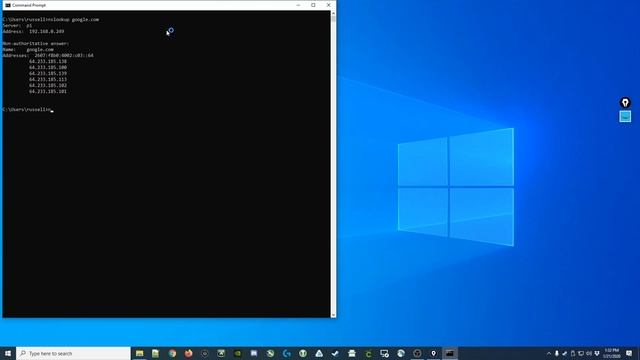Open the Action Center notifications
The image size is (640, 360).
pyautogui.click(x=629, y=353)
